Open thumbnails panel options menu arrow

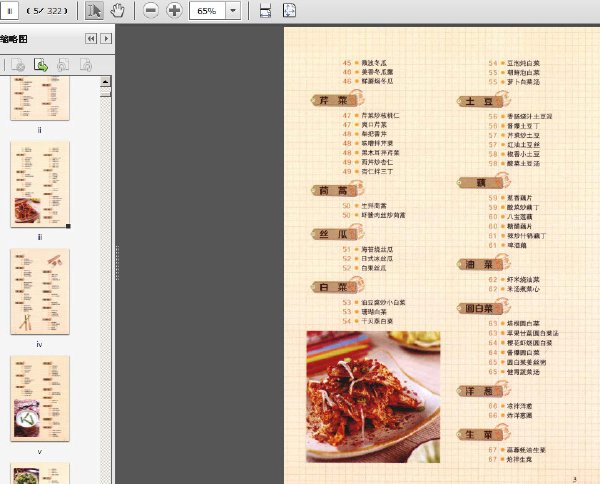pyautogui.click(x=106, y=39)
